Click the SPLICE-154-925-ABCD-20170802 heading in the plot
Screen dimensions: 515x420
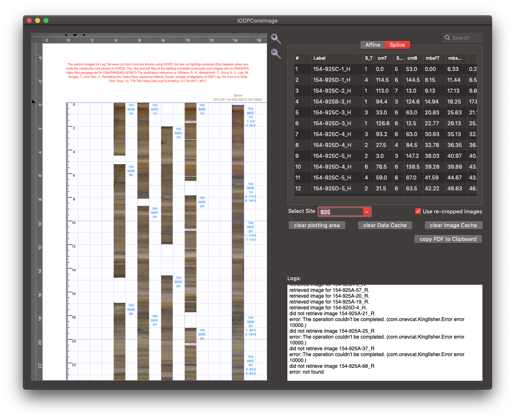[x=238, y=99]
